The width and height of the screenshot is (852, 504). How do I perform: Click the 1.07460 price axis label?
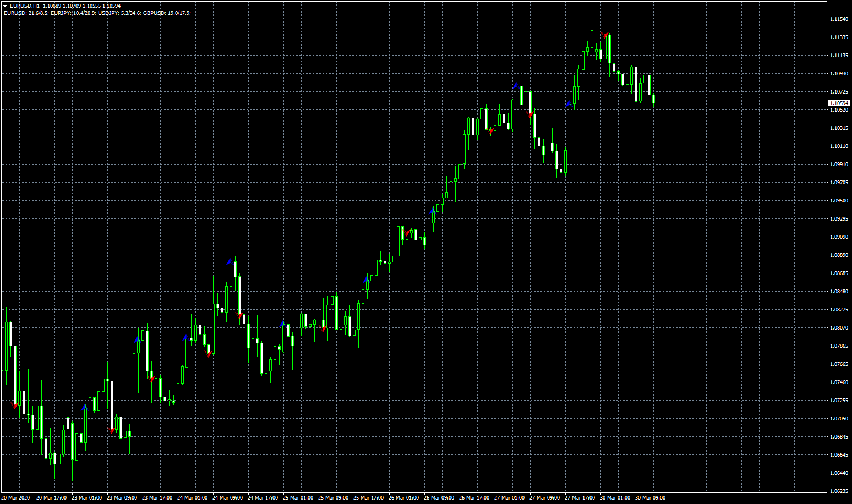pyautogui.click(x=839, y=382)
